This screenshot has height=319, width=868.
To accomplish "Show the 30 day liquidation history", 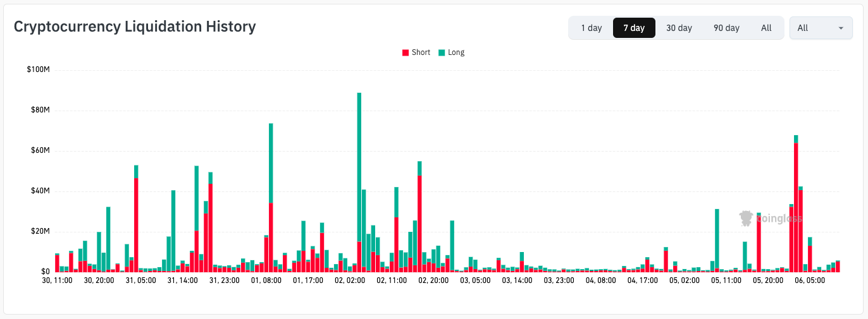I will tap(679, 28).
